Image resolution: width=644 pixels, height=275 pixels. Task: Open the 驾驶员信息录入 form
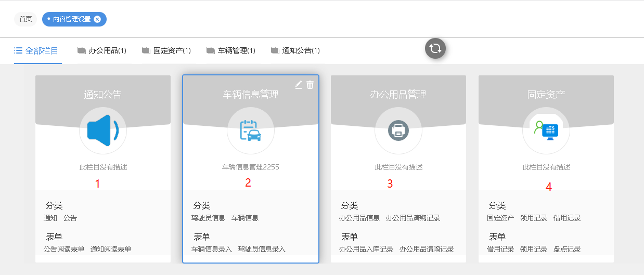point(262,249)
